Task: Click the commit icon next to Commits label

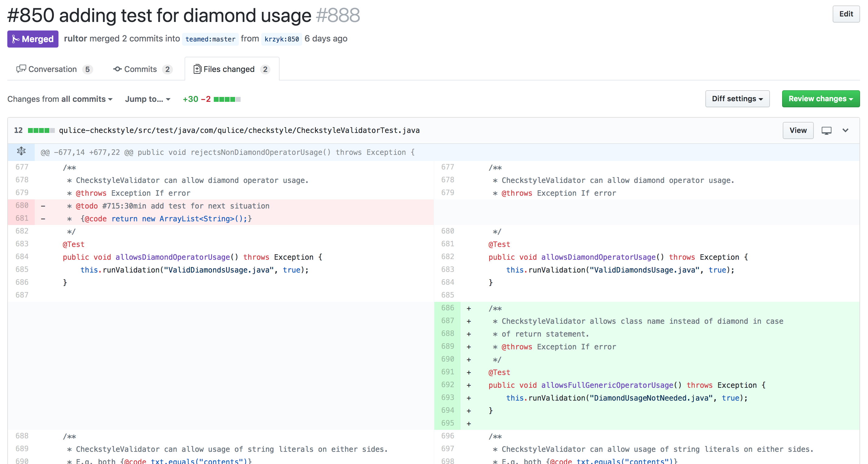Action: (x=117, y=69)
